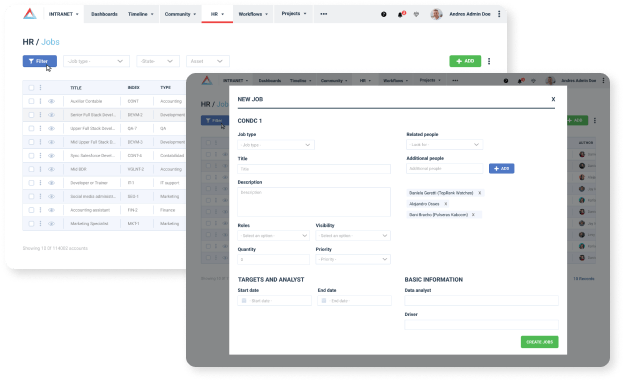Open the Priority dropdown
The image size is (624, 381).
point(353,260)
